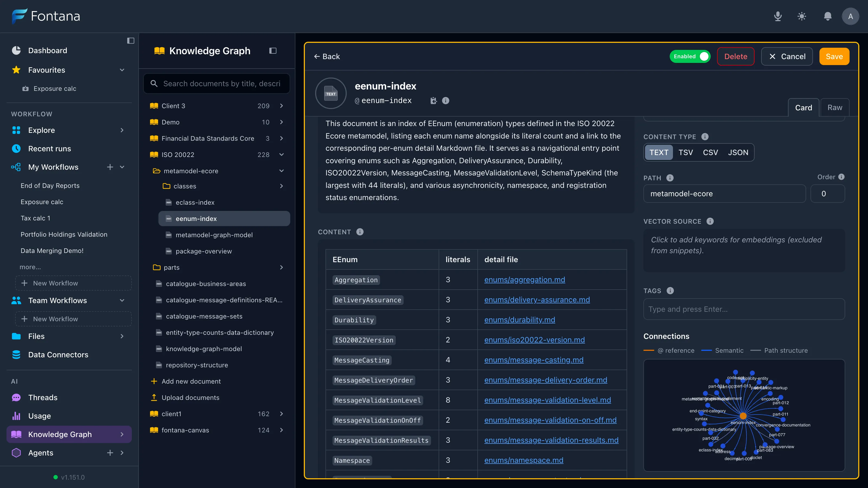868x488 pixels.
Task: Collapse the ISO 20022 knowledge base
Action: (282, 155)
